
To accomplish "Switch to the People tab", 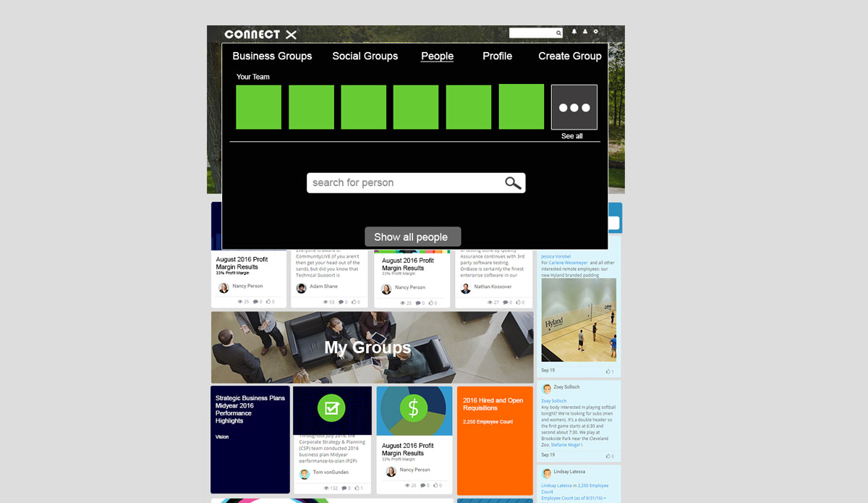I will tap(437, 56).
